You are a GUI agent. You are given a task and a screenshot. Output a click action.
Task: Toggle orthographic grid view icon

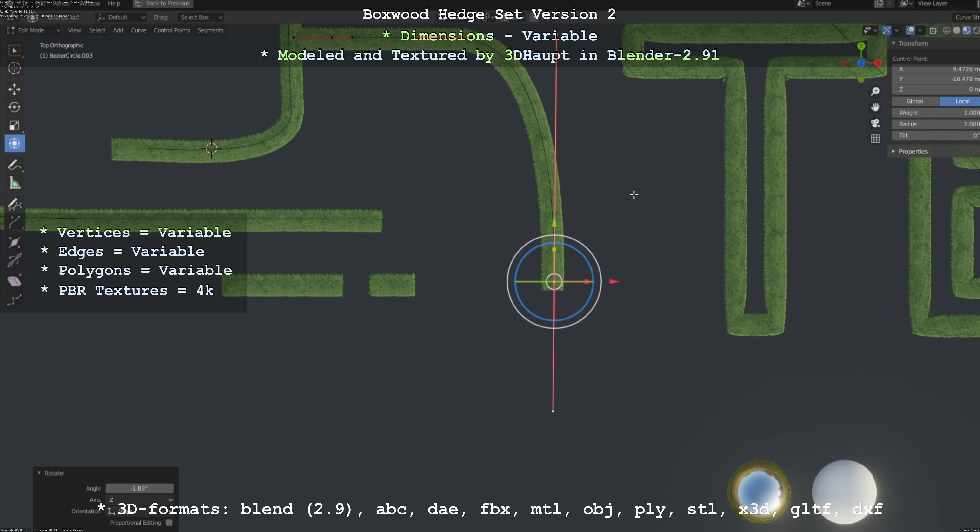[875, 139]
